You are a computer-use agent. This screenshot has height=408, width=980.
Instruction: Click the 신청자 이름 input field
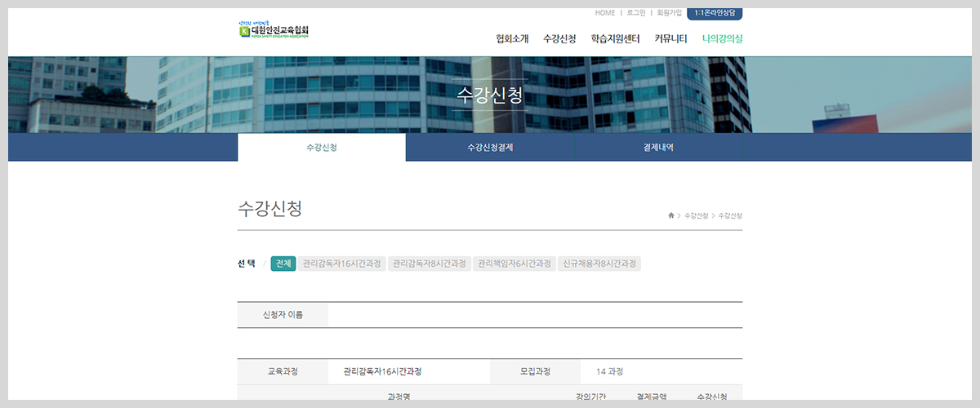(535, 315)
